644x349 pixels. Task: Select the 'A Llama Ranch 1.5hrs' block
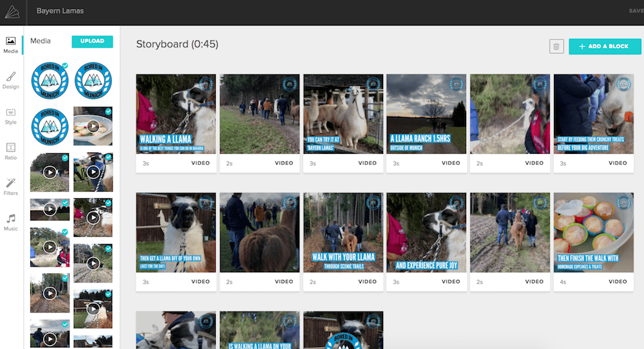coord(426,115)
